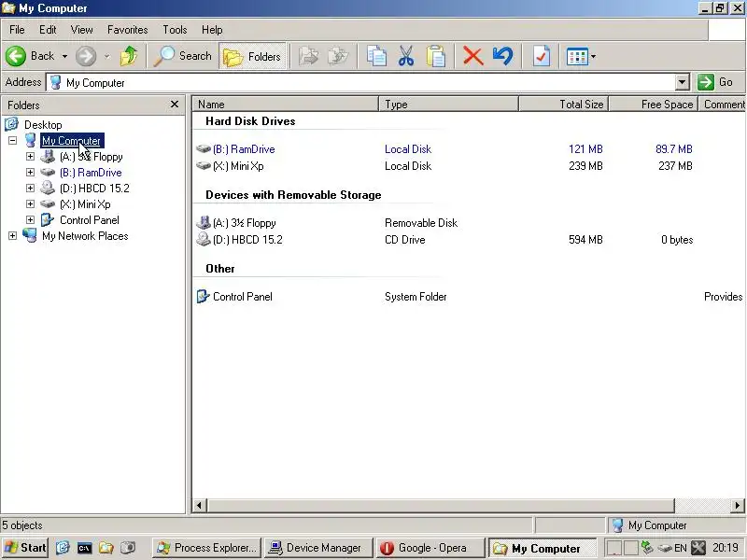Click the blue Undo arrow icon

(x=502, y=56)
